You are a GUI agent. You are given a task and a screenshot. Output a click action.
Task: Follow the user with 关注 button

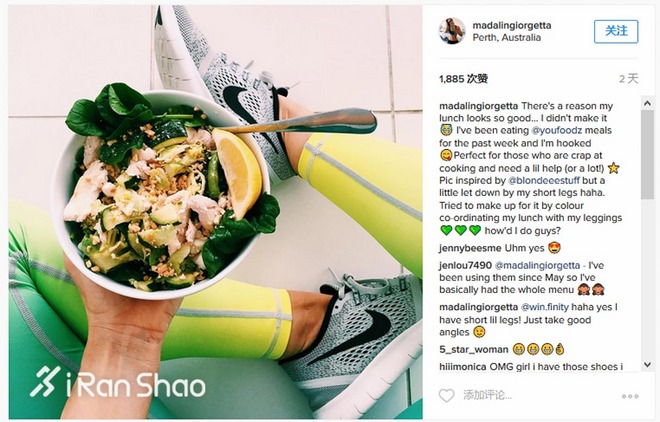(616, 31)
